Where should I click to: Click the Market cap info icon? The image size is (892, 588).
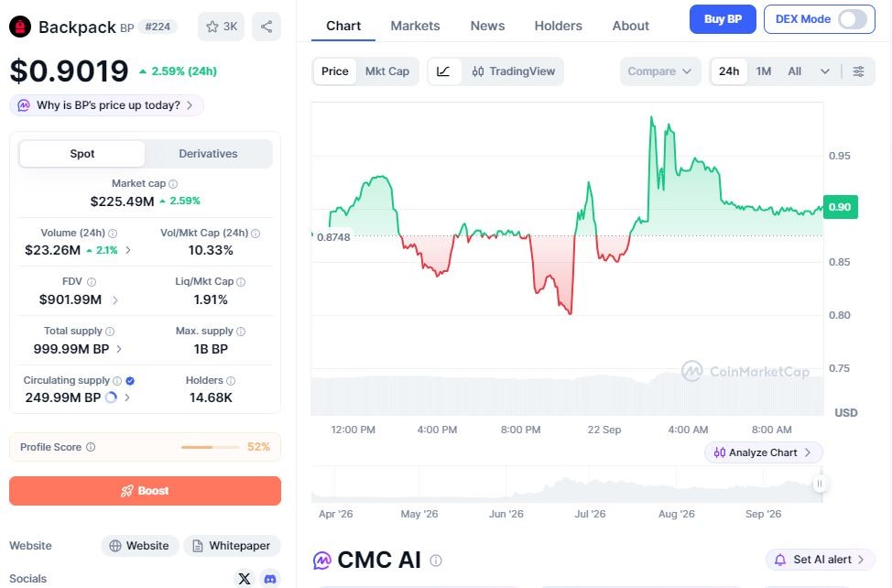[x=173, y=184]
